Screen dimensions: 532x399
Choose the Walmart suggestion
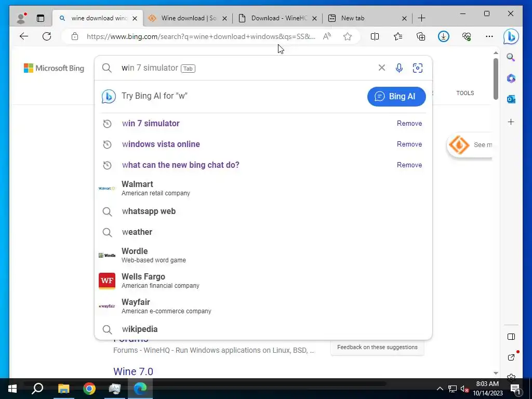click(263, 188)
